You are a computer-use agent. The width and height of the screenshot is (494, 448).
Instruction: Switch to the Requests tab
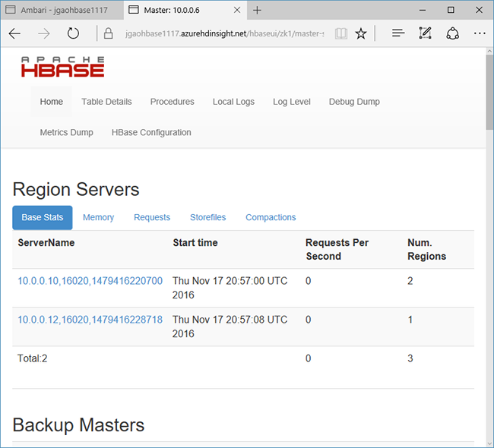(152, 218)
